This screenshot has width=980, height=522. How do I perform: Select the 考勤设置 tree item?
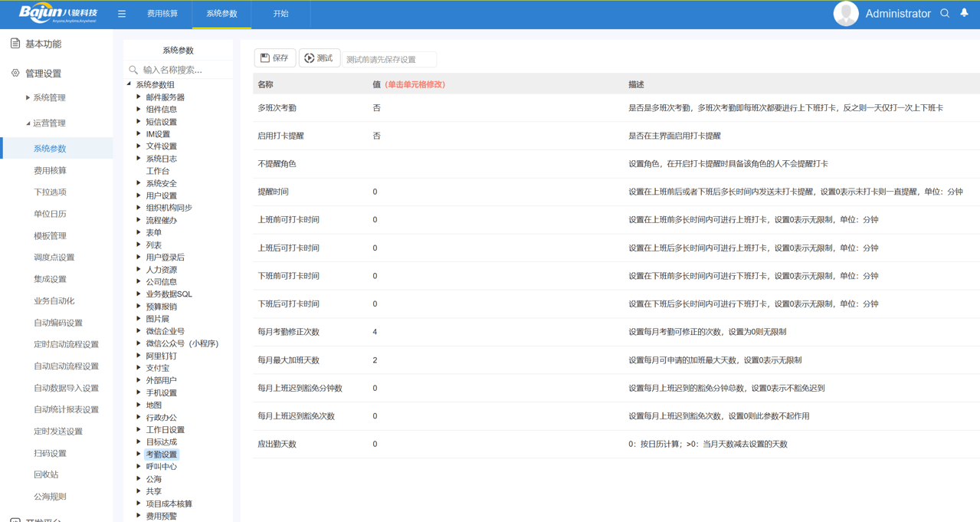point(162,453)
